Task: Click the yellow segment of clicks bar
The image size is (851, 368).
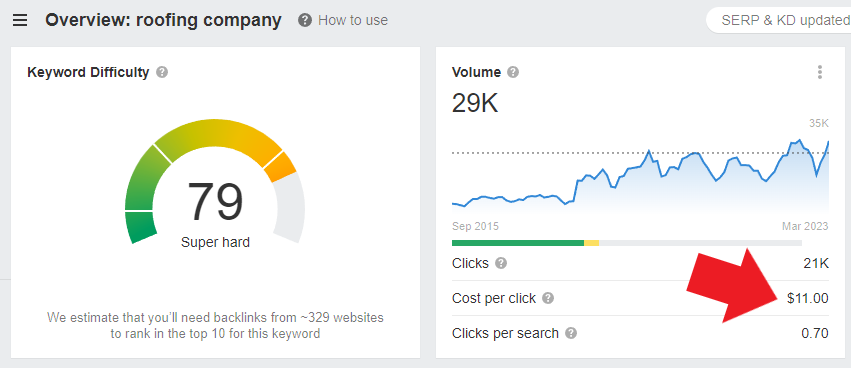Action: pyautogui.click(x=592, y=243)
